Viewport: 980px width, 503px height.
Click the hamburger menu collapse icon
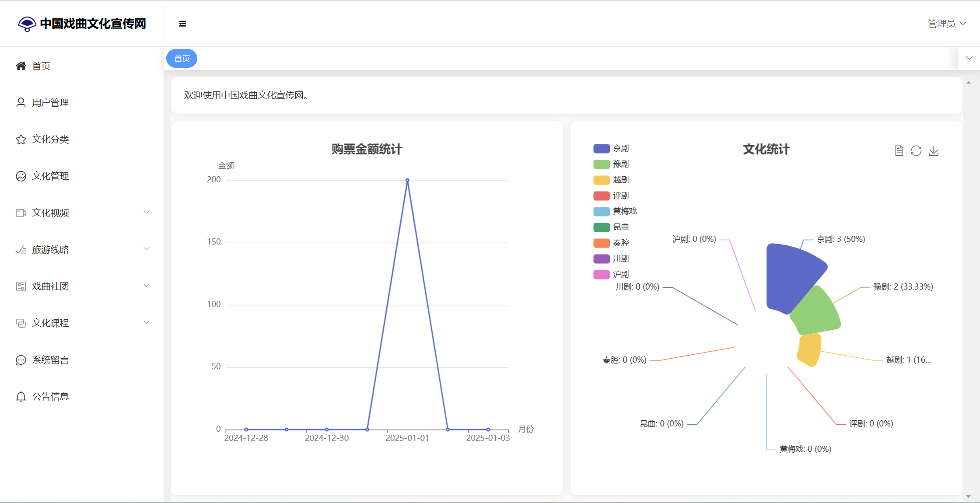(182, 24)
